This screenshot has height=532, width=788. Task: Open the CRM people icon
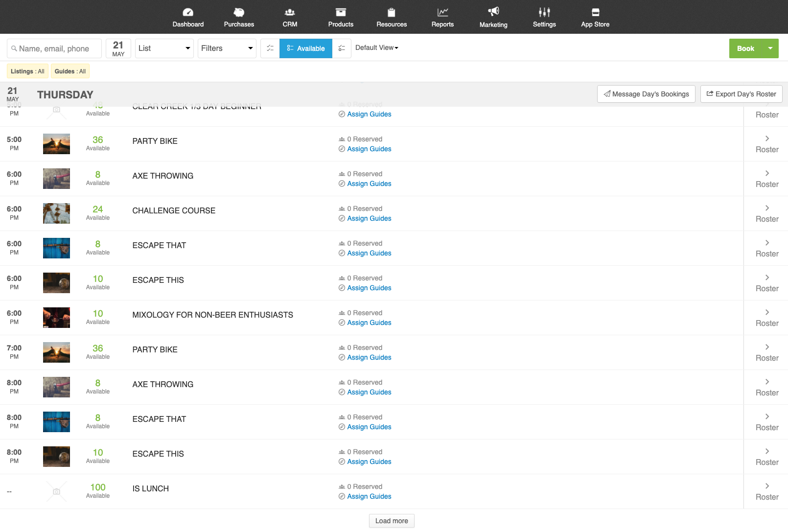pyautogui.click(x=290, y=12)
